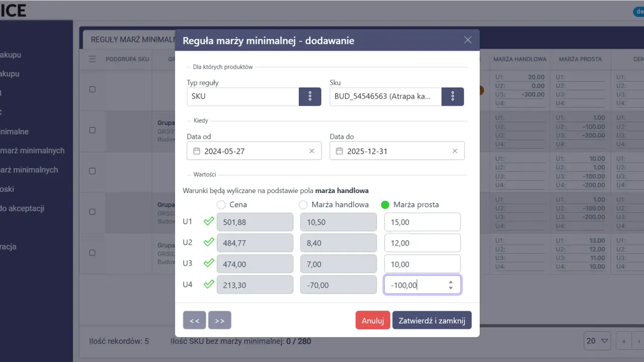Tick the second table row checkbox

[x=92, y=130]
